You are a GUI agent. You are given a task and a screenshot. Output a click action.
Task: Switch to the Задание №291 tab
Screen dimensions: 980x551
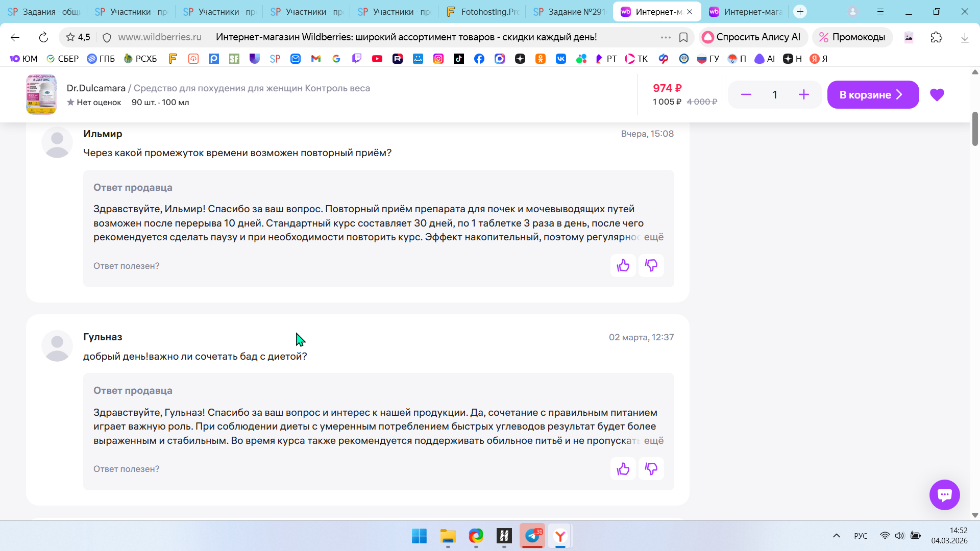[569, 12]
